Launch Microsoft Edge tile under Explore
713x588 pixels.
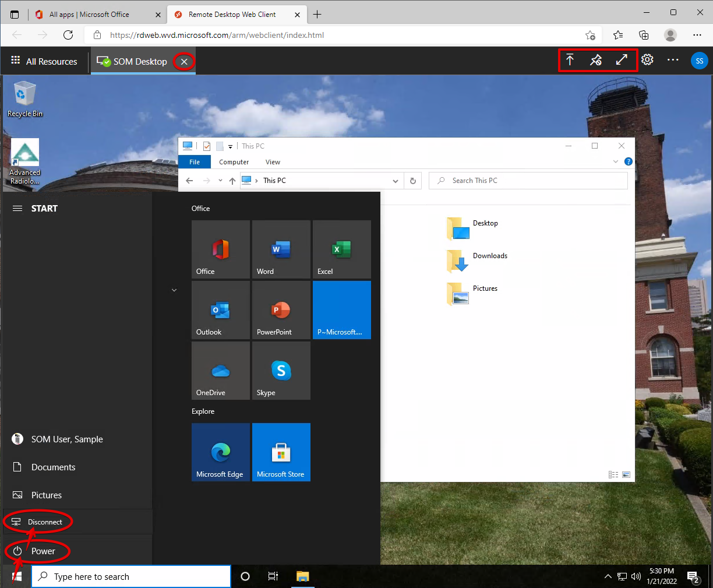pyautogui.click(x=221, y=452)
